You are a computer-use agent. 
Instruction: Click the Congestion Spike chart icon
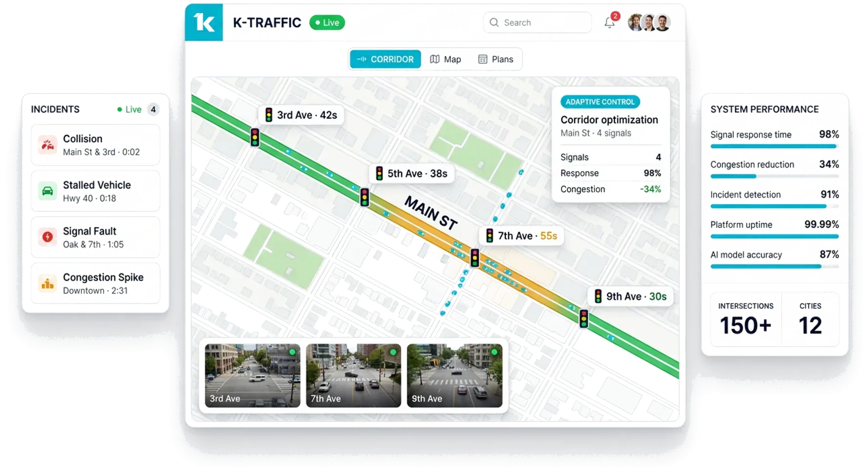[47, 284]
